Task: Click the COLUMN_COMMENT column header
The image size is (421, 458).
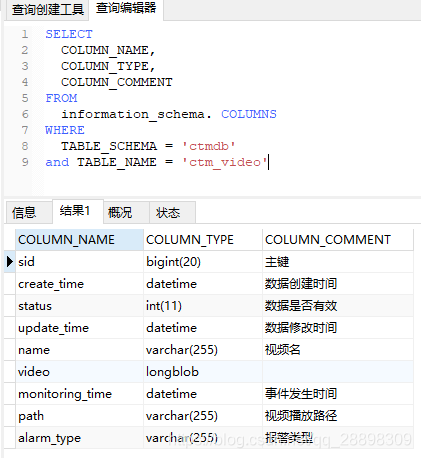Action: coord(338,239)
